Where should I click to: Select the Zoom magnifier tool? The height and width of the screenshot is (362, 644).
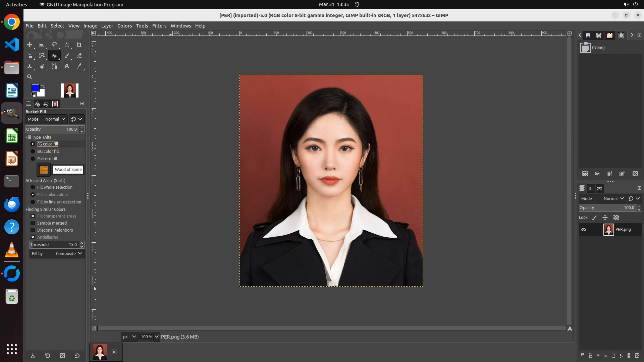30,77
